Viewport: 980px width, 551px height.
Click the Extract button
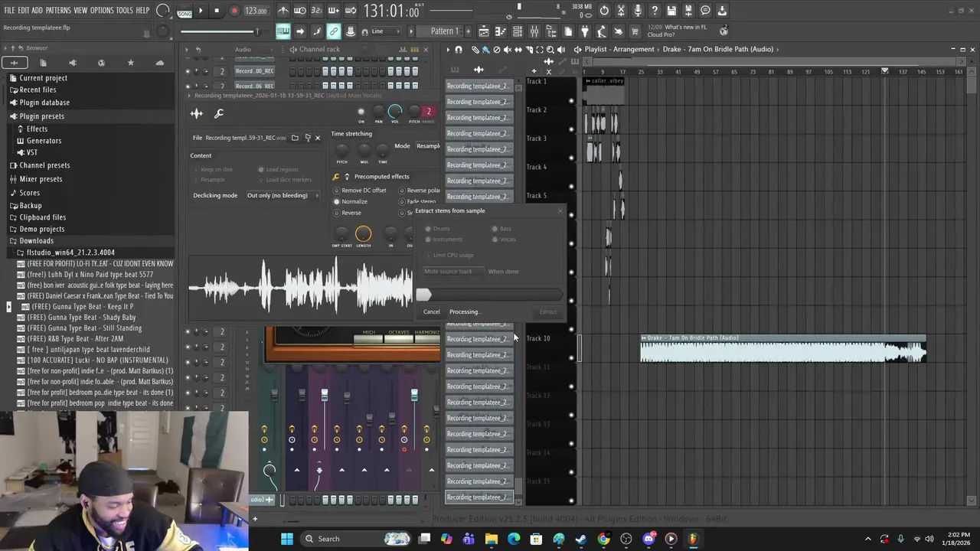(548, 311)
